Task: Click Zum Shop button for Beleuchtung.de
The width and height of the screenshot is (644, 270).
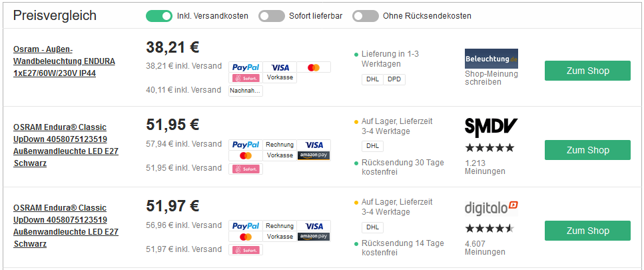Action: [587, 71]
